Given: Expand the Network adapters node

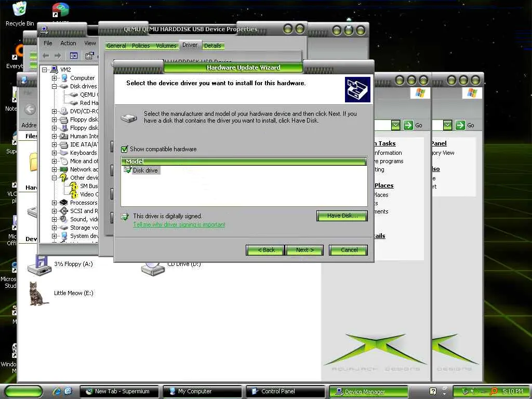Looking at the screenshot, I should [54, 169].
